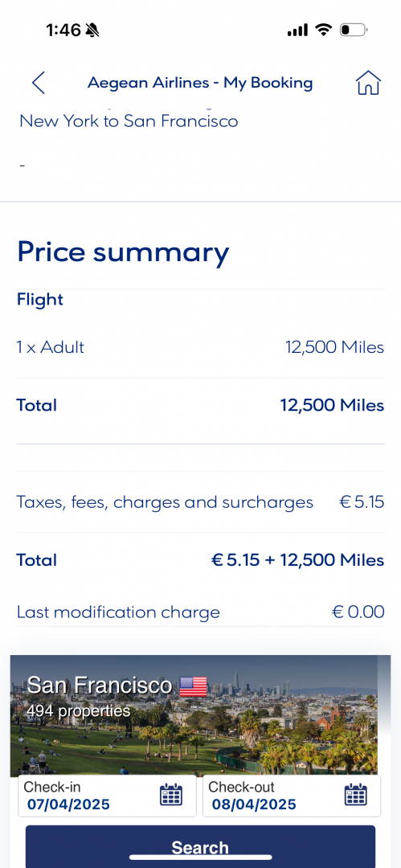Screen dimensions: 401x868
Task: Open the Check-out calendar icon
Action: coord(355,795)
